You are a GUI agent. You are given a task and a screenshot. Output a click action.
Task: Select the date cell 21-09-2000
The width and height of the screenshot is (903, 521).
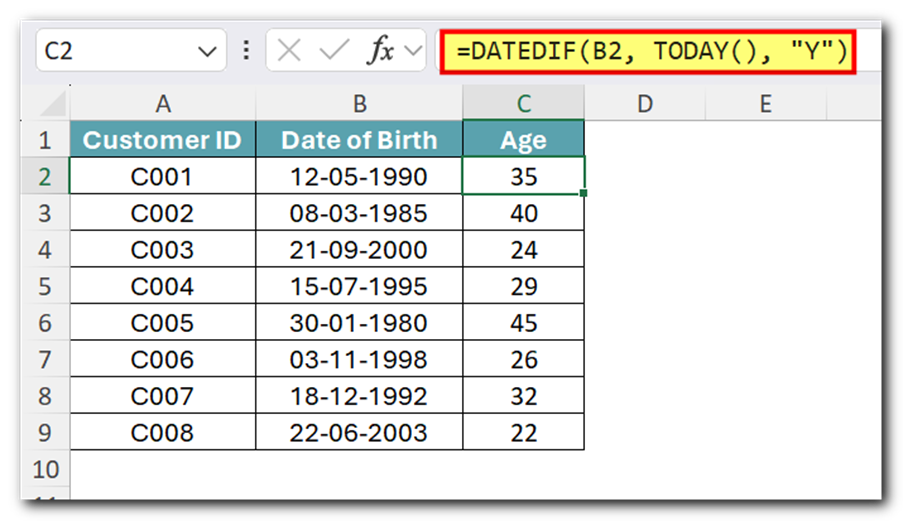359,249
